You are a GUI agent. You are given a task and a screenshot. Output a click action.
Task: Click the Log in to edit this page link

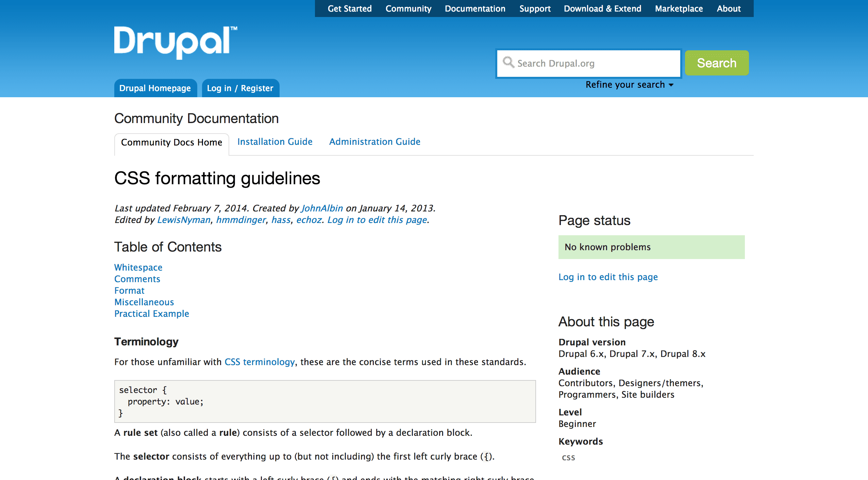[608, 276]
